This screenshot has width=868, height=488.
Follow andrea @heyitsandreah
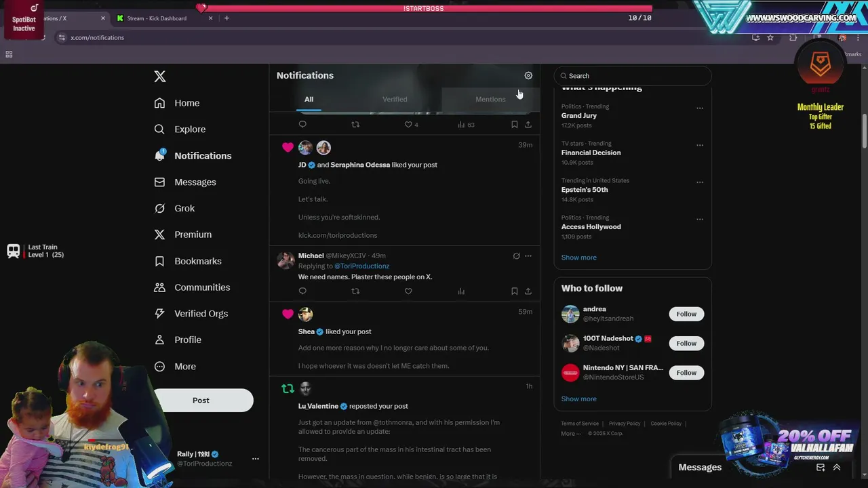pos(686,314)
